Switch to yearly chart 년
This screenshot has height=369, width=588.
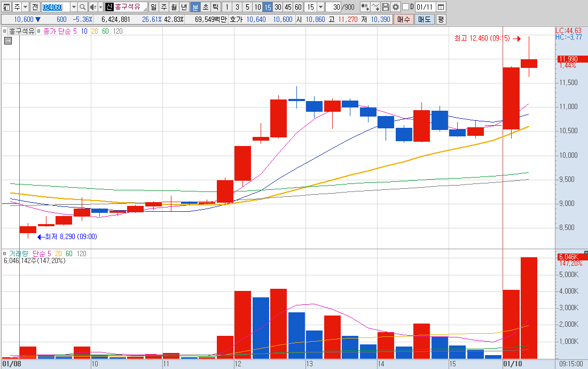coord(184,7)
